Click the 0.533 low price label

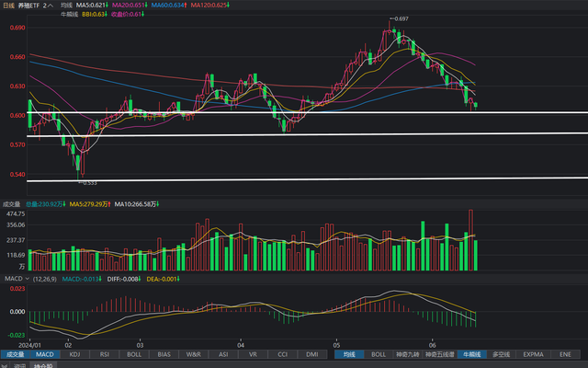88,183
